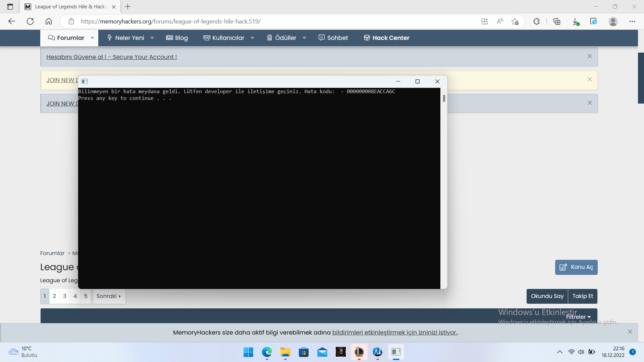Go to page 5 of the forum

86,296
